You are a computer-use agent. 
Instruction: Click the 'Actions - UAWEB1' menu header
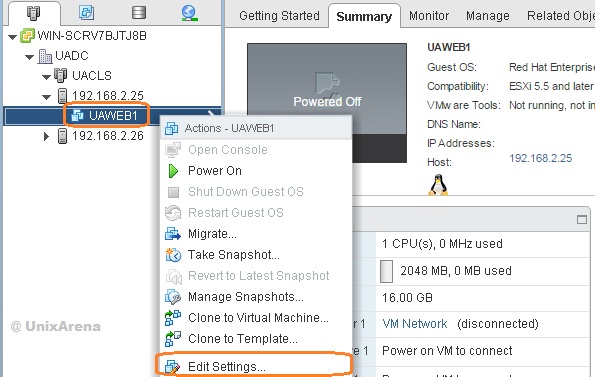(256, 128)
